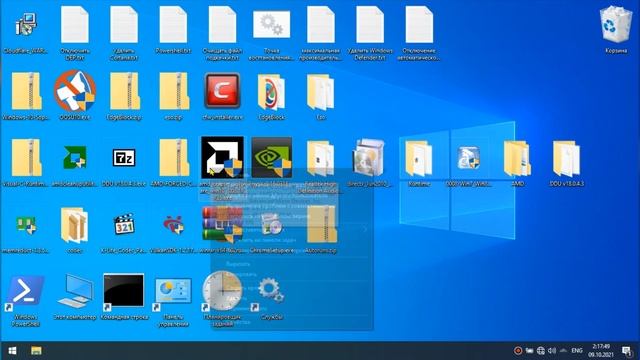
Task: Open the notification center icon
Action: (x=626, y=351)
